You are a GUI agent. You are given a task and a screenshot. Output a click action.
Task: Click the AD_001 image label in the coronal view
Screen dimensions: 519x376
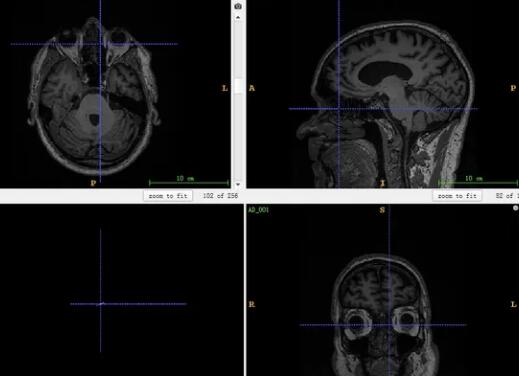click(258, 210)
